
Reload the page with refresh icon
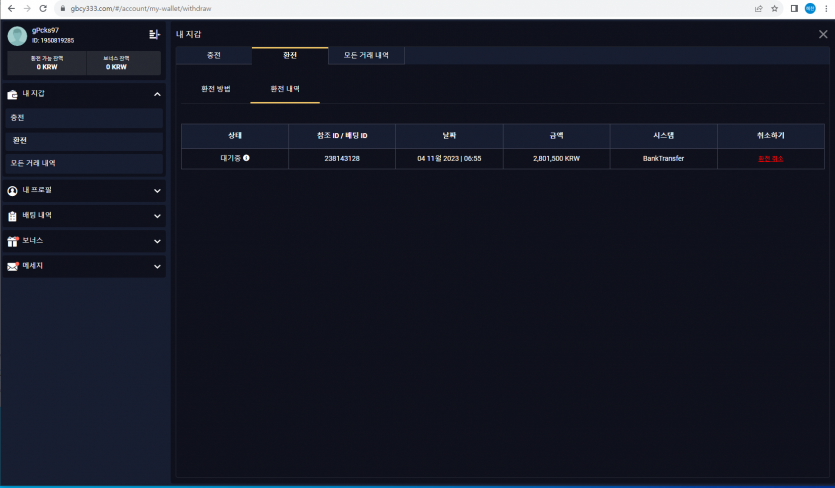(x=43, y=9)
